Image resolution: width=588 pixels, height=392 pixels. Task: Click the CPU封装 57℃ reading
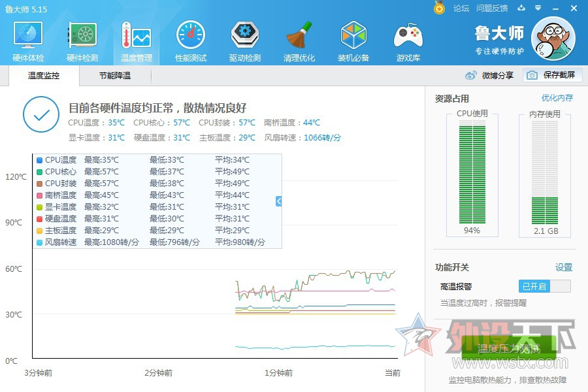click(227, 123)
